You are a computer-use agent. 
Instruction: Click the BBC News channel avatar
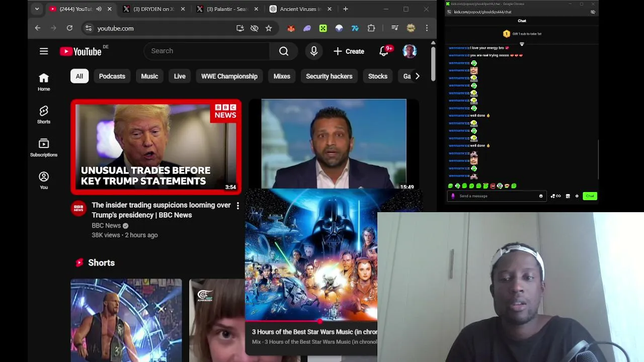click(x=78, y=209)
